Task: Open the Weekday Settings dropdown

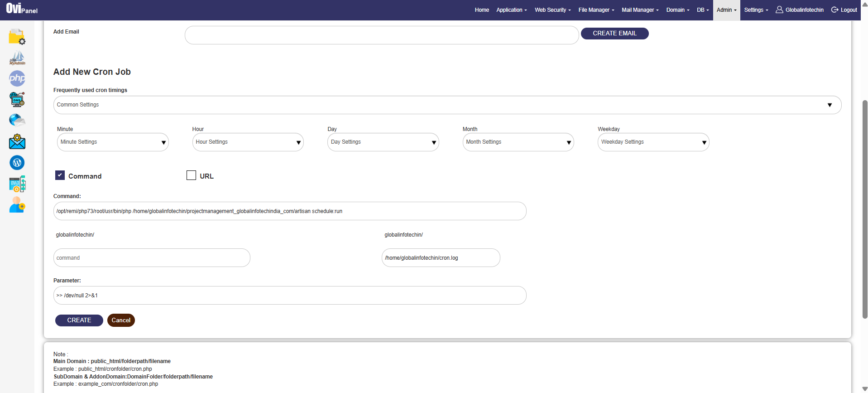Action: 653,142
